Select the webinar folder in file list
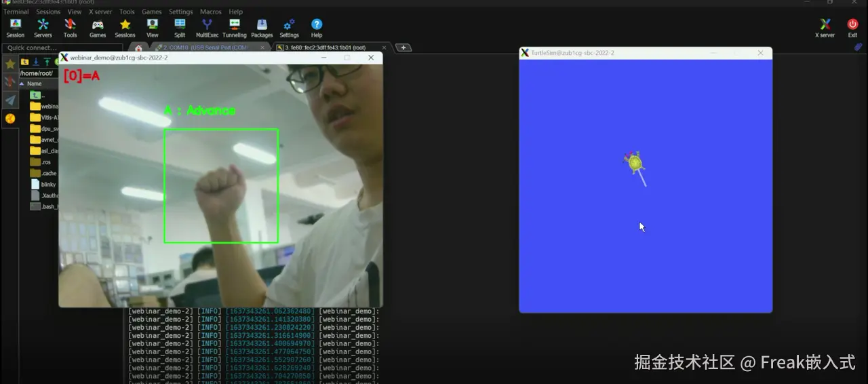 pos(44,106)
